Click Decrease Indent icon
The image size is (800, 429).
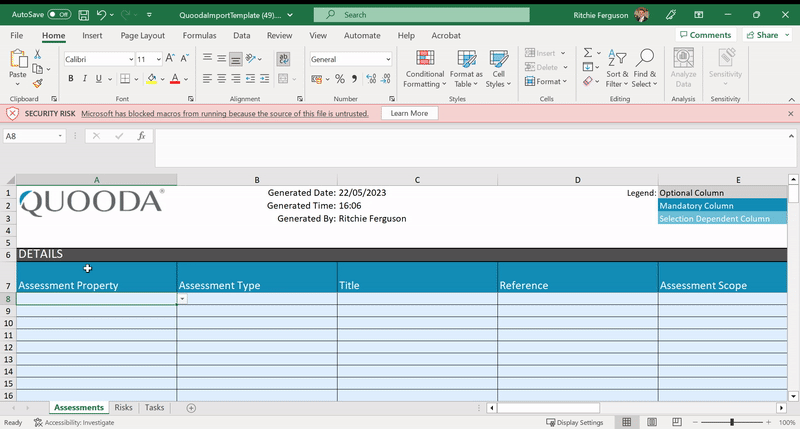pyautogui.click(x=250, y=79)
